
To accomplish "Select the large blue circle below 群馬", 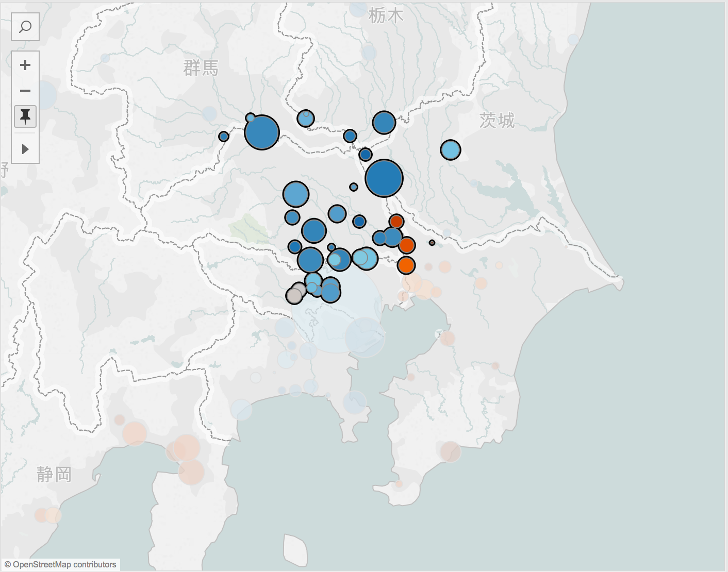I will (262, 132).
